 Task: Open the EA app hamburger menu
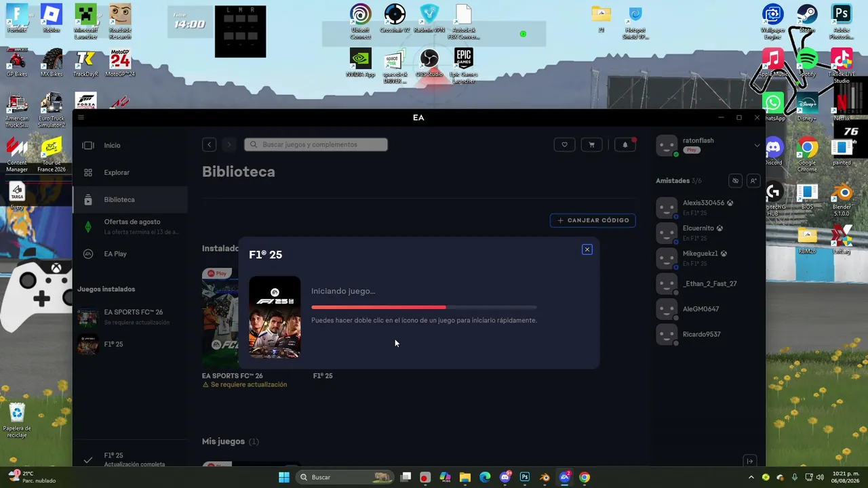coord(81,117)
